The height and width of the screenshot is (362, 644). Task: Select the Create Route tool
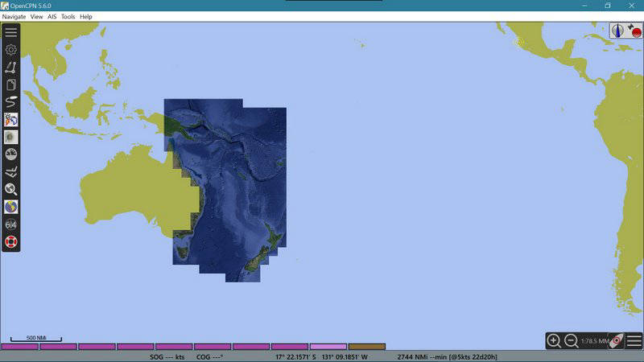pos(11,67)
